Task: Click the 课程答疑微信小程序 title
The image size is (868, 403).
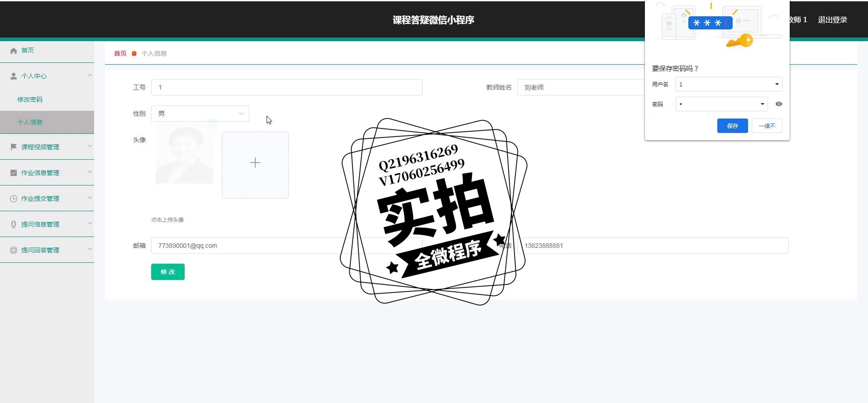Action: (434, 20)
